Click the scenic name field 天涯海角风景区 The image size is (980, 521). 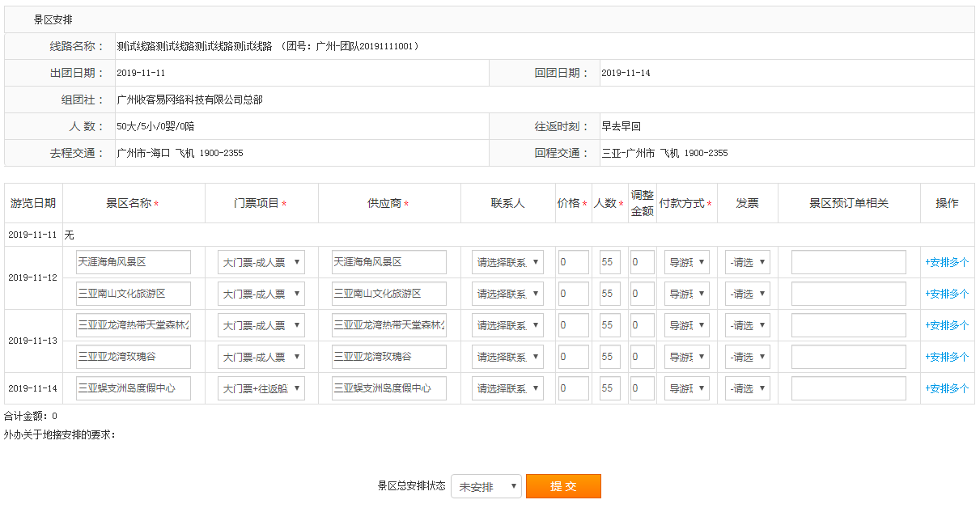[134, 262]
